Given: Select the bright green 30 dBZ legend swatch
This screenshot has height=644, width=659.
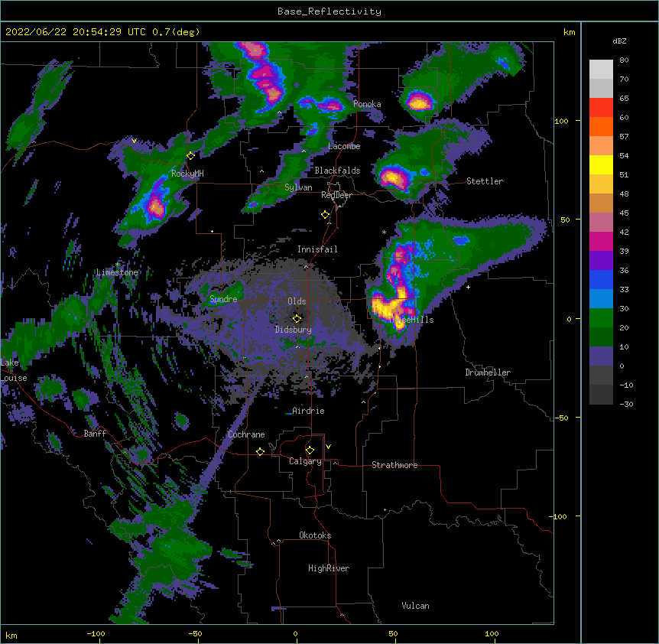Looking at the screenshot, I should coord(601,318).
